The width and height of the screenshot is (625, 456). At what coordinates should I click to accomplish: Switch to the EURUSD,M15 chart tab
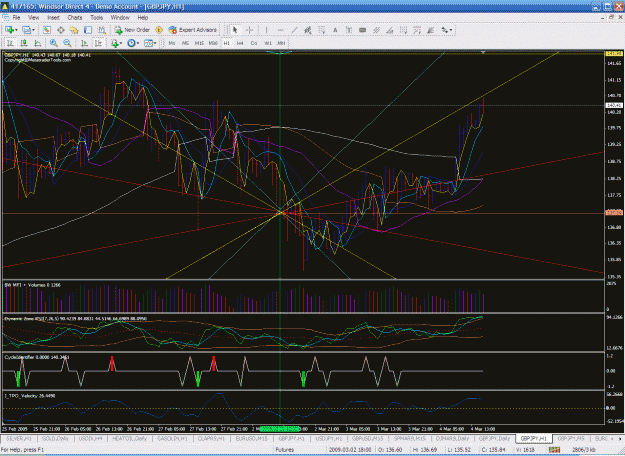tap(252, 438)
